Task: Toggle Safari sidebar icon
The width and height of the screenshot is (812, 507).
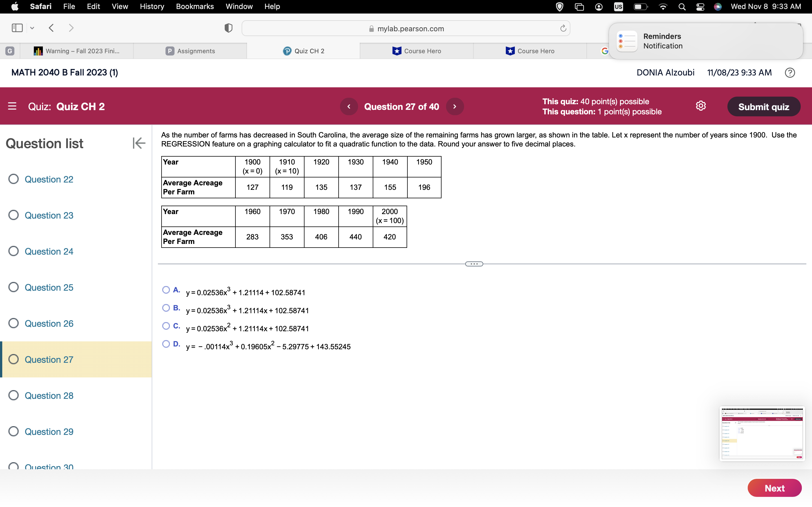Action: (17, 28)
